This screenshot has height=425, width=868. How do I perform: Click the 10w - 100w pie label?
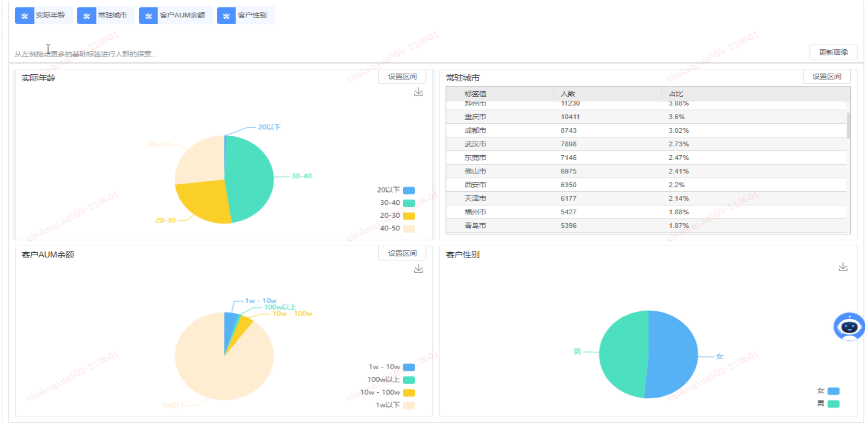click(x=292, y=314)
